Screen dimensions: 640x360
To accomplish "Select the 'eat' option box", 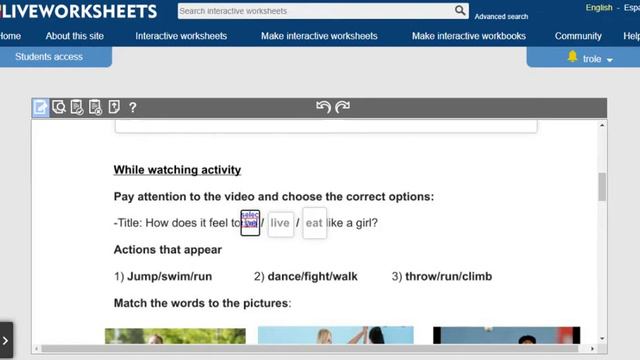I will coord(314,223).
